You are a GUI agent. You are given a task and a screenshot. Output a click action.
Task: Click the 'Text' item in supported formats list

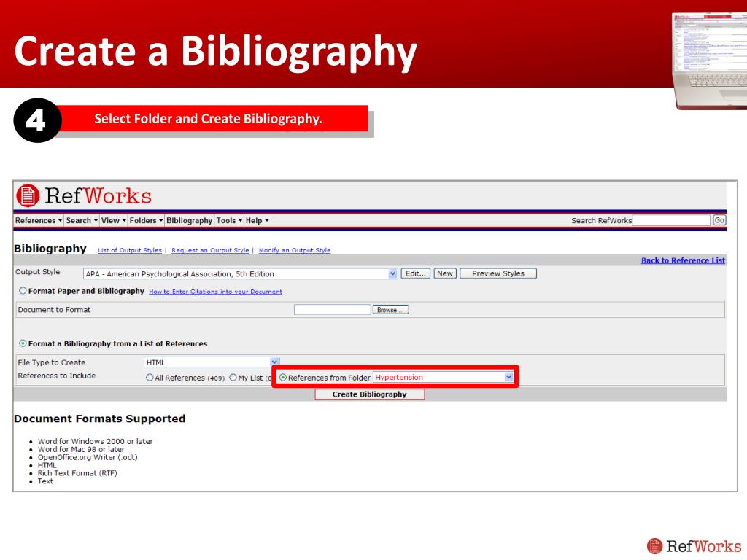(x=45, y=481)
